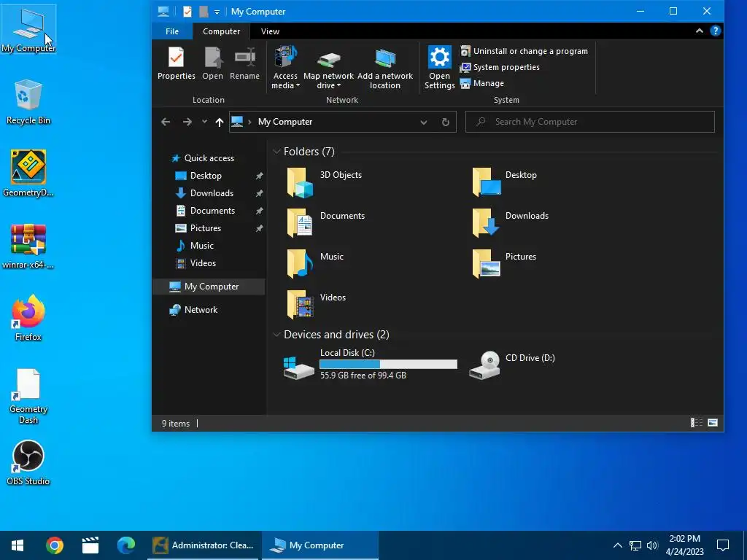Image resolution: width=747 pixels, height=560 pixels.
Task: Open Customize Quick Access Toolbar dropdown
Action: 217,12
